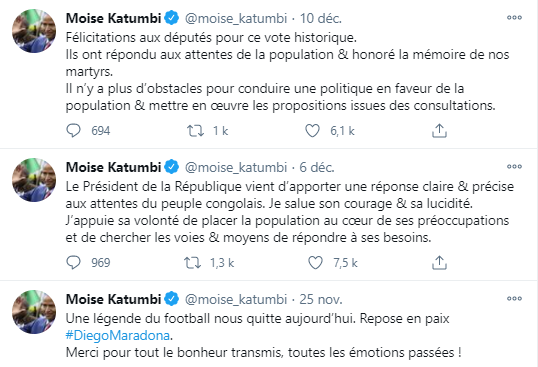The image size is (538, 367).
Task: Open more options menu on 25 nov. tweet
Action: (x=514, y=299)
